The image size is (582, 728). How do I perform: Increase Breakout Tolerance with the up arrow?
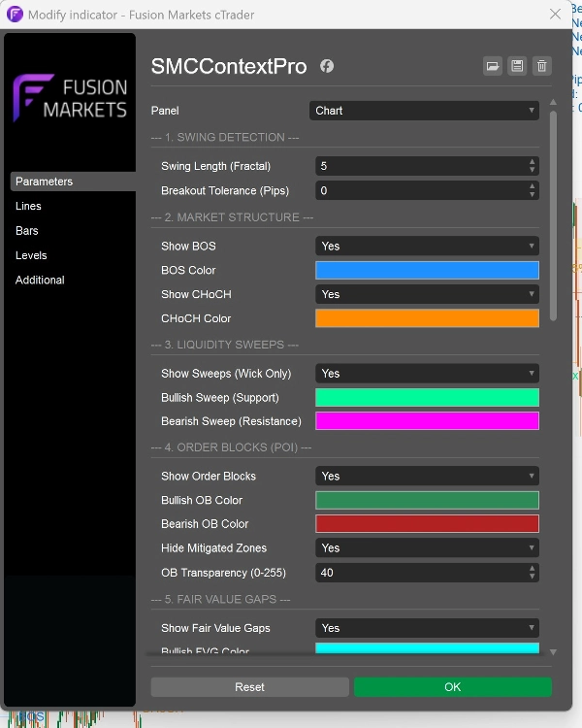[532, 186]
